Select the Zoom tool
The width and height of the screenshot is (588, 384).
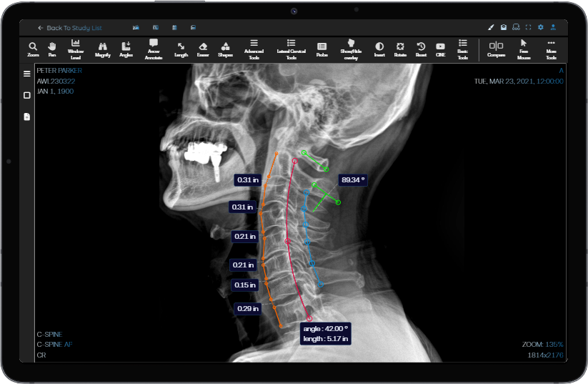point(33,49)
